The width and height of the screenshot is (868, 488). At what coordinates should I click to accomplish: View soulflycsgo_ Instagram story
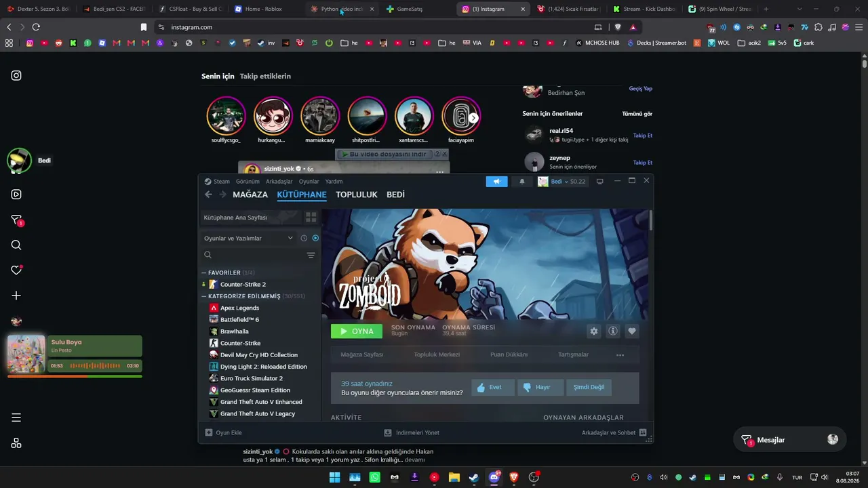click(226, 117)
